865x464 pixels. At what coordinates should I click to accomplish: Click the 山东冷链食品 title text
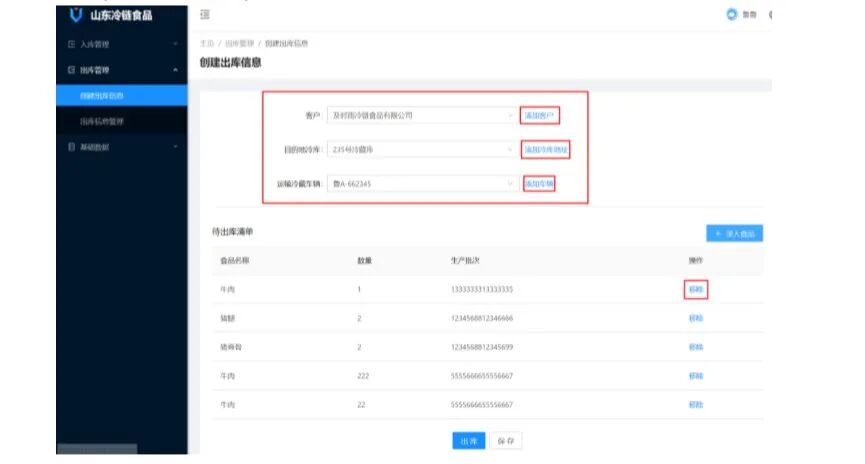pyautogui.click(x=121, y=15)
